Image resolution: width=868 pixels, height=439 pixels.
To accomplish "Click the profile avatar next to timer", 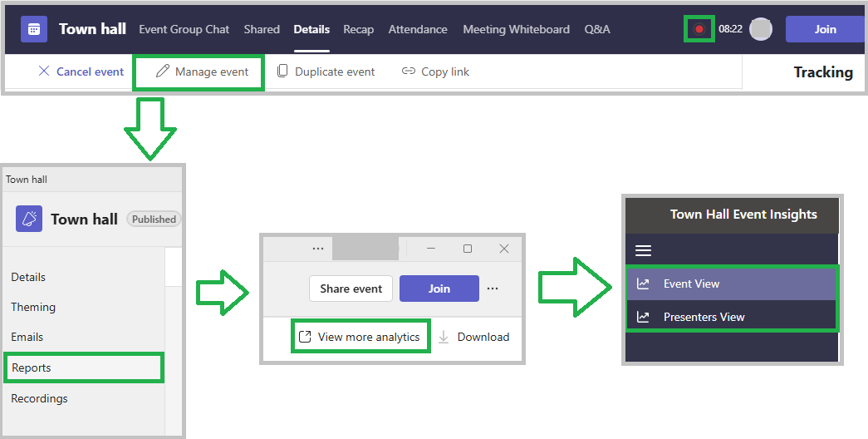I will coord(761,29).
